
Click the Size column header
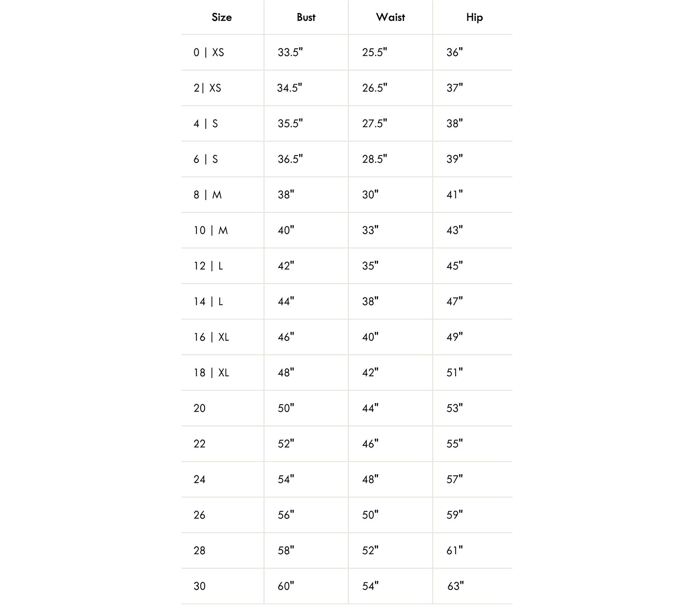(x=222, y=17)
